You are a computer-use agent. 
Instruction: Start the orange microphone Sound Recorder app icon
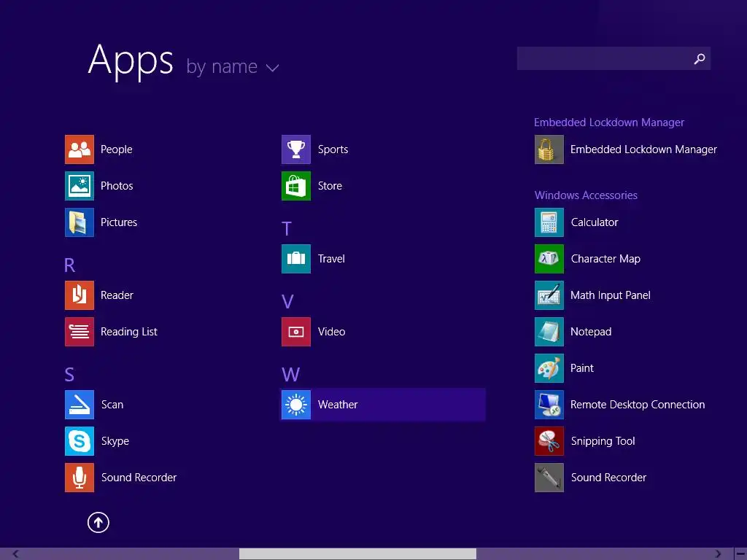click(79, 478)
